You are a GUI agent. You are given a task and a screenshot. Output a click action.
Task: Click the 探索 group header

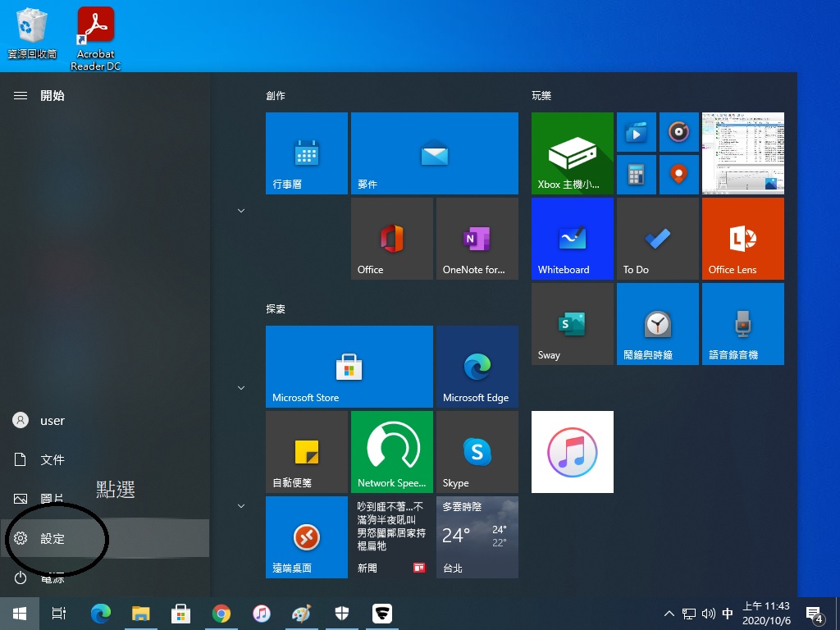click(x=276, y=309)
